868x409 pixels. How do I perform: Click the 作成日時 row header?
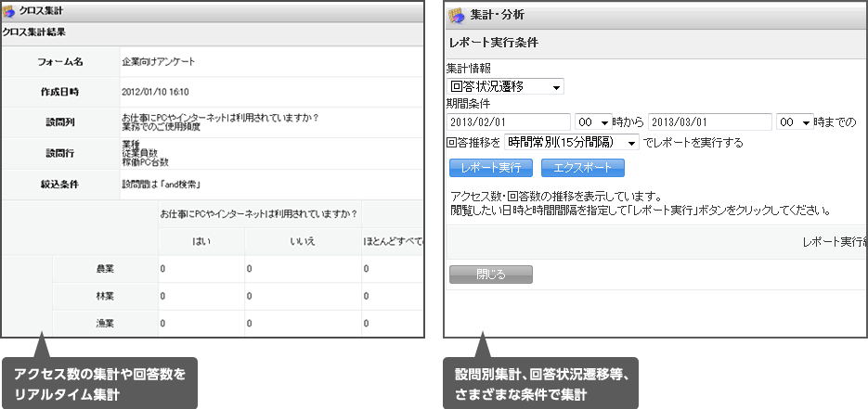click(60, 93)
